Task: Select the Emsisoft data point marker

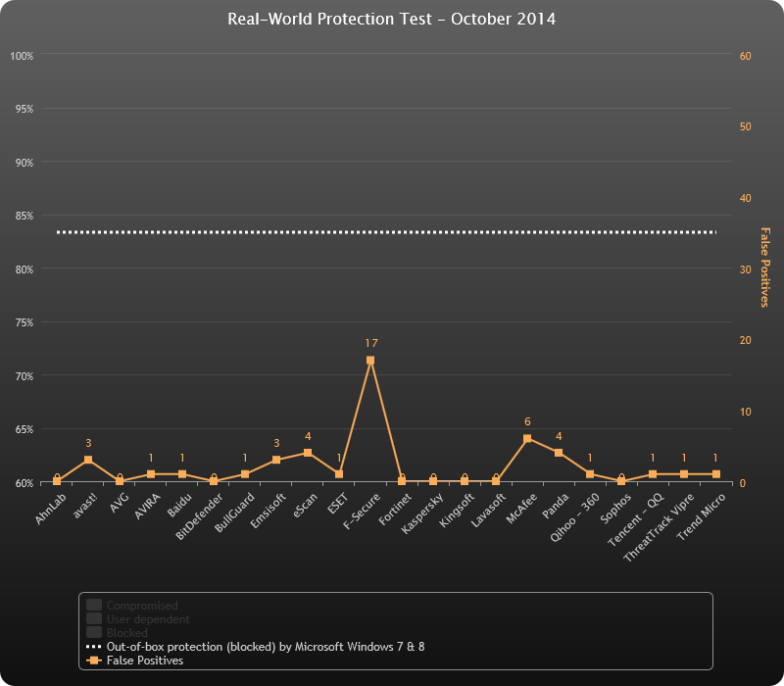Action: click(x=276, y=460)
